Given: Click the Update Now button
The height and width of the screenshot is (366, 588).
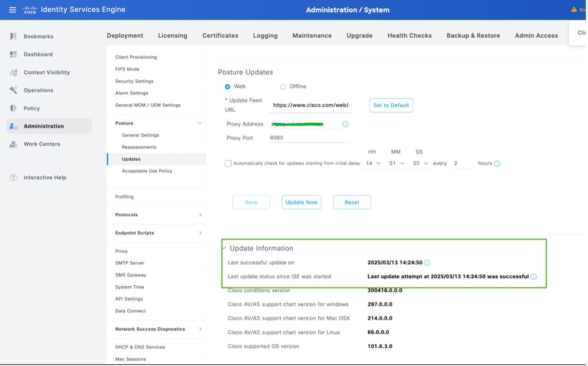Looking at the screenshot, I should tap(301, 202).
